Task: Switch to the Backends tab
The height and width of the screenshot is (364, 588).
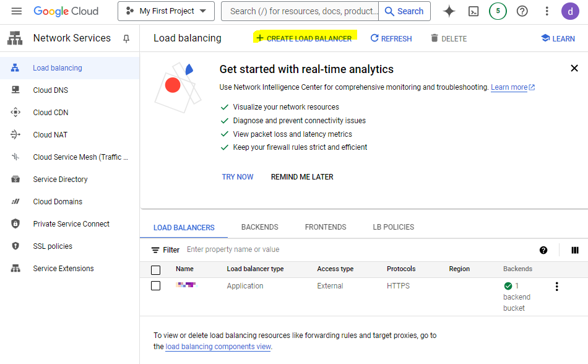Action: pyautogui.click(x=259, y=227)
